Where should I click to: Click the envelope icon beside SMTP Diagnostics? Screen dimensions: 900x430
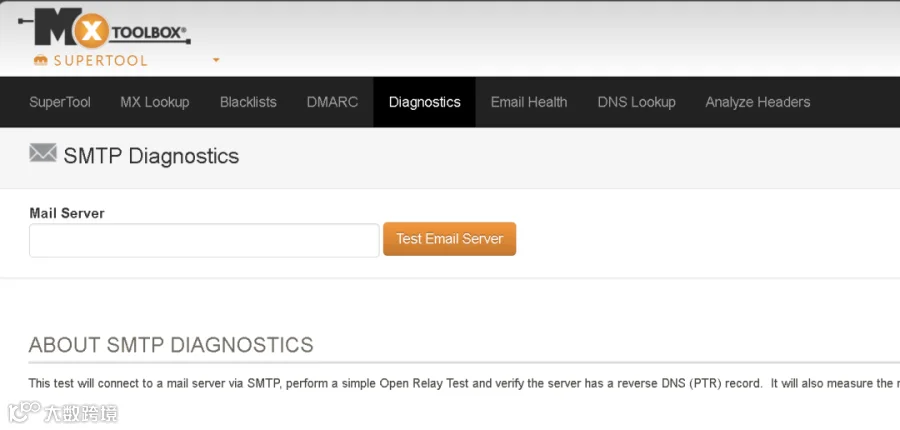[x=43, y=153]
